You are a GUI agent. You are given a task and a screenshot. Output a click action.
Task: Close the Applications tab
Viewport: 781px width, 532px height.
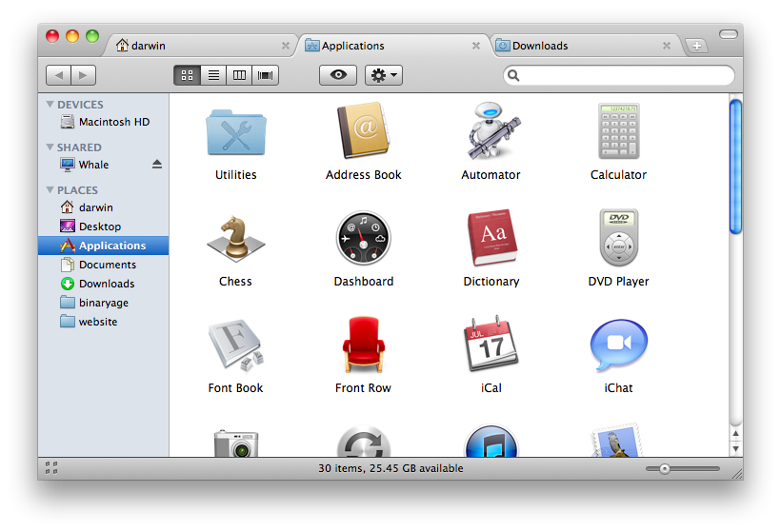click(x=476, y=46)
